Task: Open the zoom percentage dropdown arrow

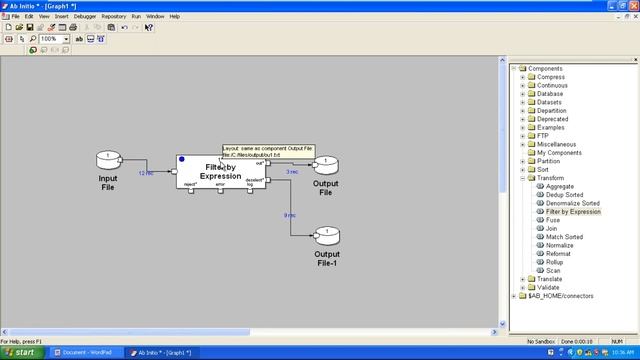Action: tap(66, 39)
